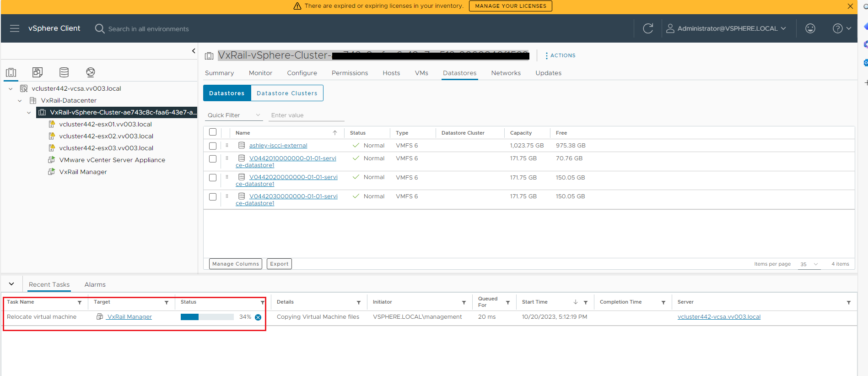The image size is (868, 376).
Task: Click the Manage Your Licenses button
Action: [510, 6]
